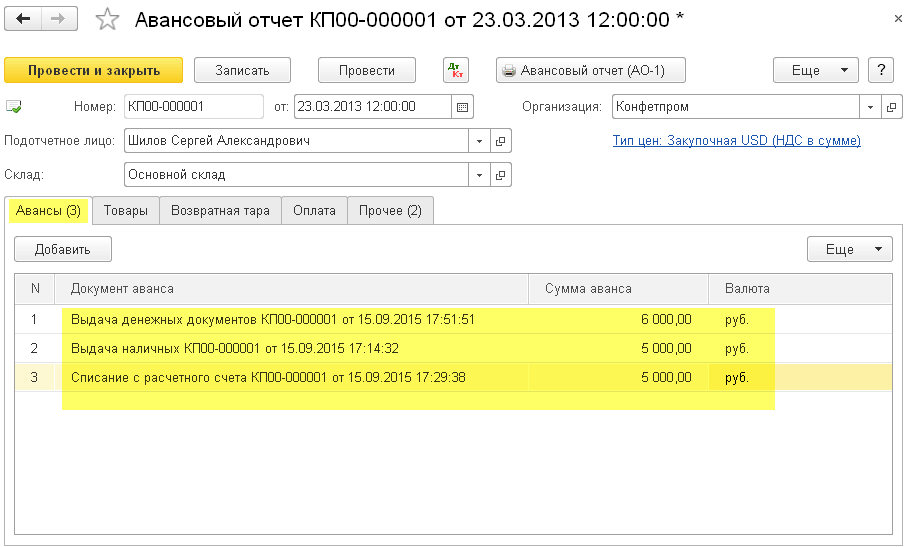Expand the Подотчетное лицо dropdown list
The image size is (911, 547).
tap(479, 141)
